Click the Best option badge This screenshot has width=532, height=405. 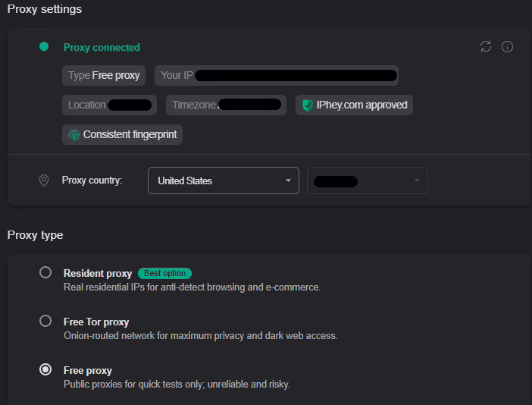164,273
